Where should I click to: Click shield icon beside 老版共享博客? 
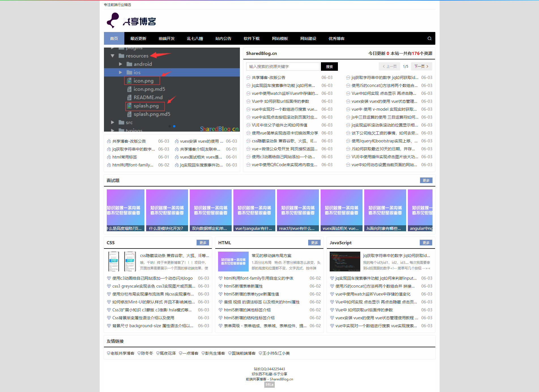[108, 353]
